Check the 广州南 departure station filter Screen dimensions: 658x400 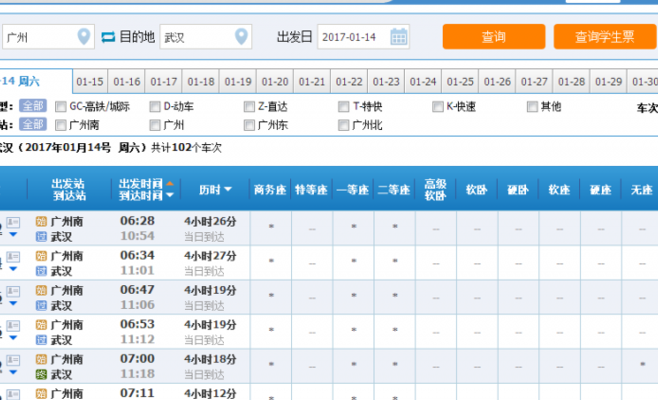click(x=61, y=125)
